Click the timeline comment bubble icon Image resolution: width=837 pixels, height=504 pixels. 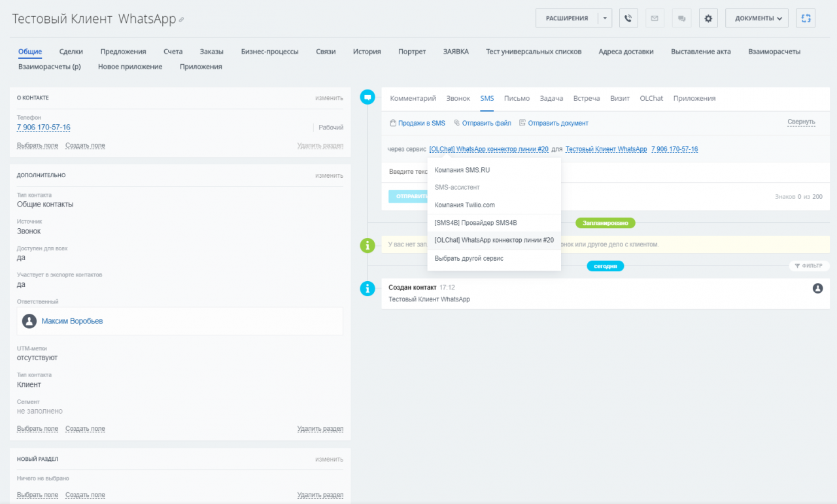point(367,97)
